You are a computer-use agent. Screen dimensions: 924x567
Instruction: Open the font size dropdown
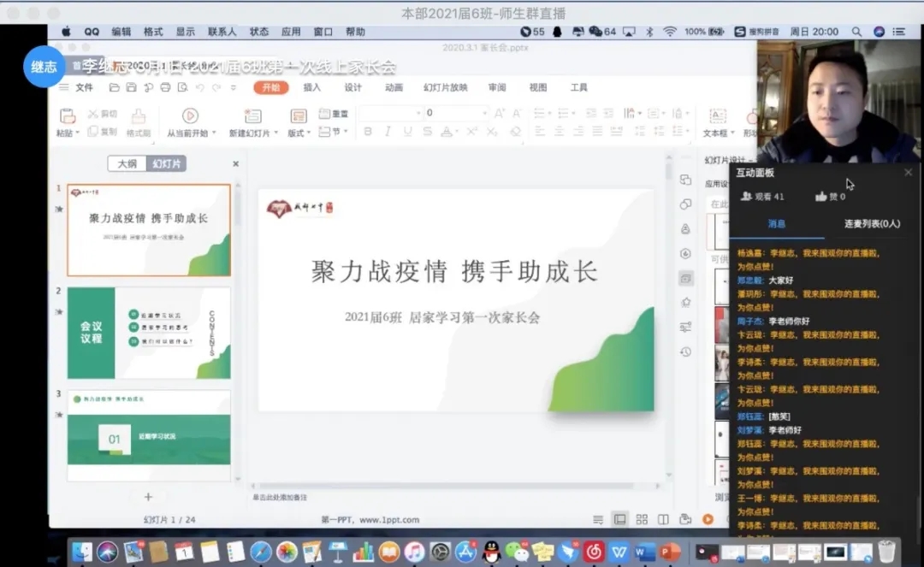pos(484,113)
